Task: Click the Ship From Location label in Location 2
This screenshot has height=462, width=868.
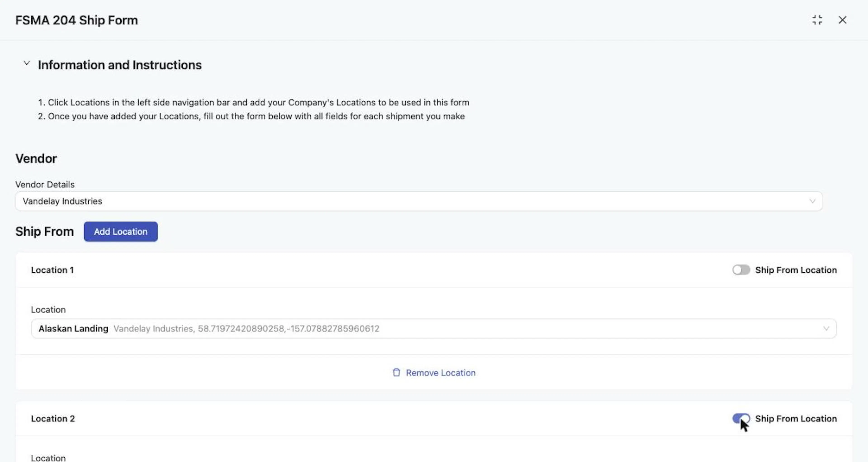Action: [x=796, y=419]
